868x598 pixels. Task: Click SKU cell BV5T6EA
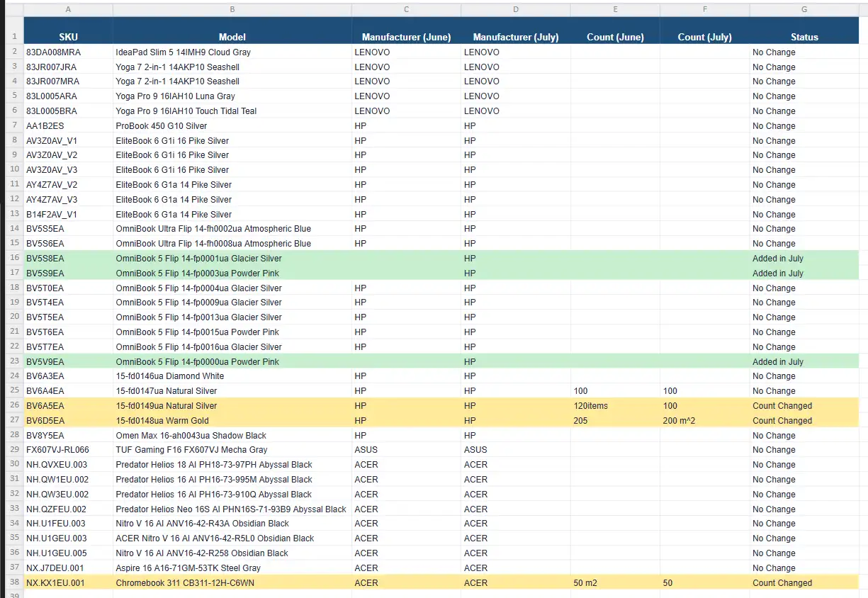pos(68,332)
